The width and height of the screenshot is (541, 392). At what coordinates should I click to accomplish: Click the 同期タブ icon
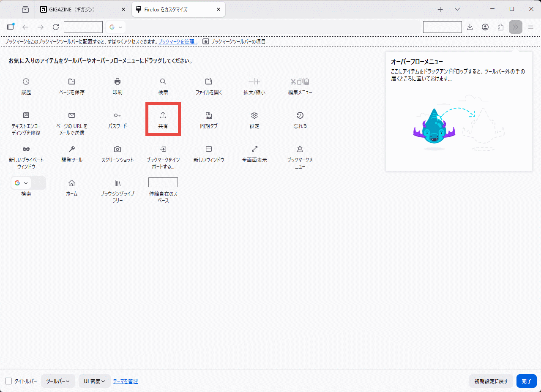click(x=209, y=115)
